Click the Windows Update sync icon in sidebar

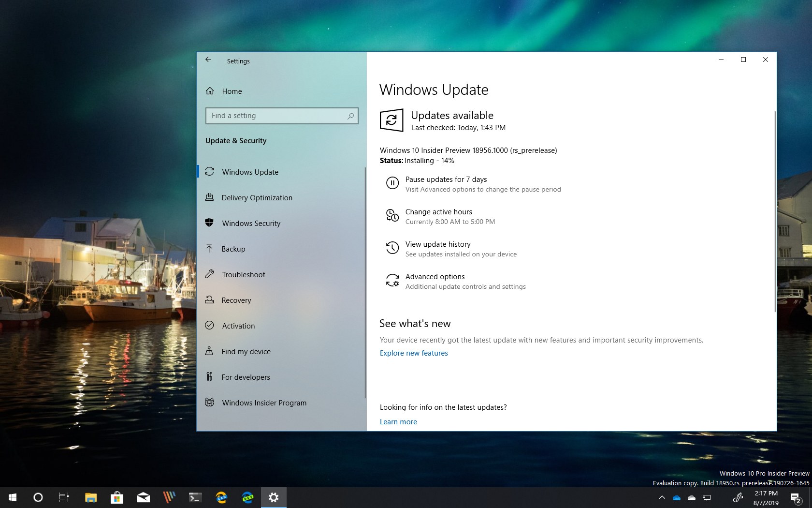pos(209,172)
